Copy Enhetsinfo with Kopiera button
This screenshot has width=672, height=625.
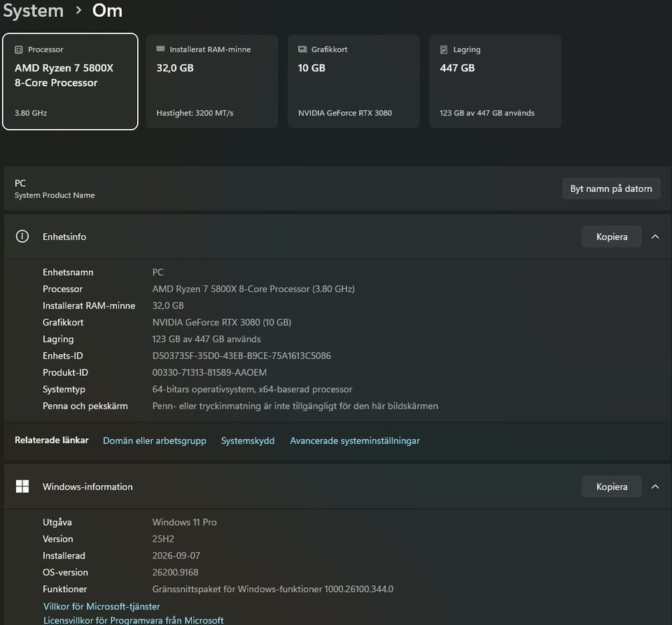pyautogui.click(x=611, y=237)
